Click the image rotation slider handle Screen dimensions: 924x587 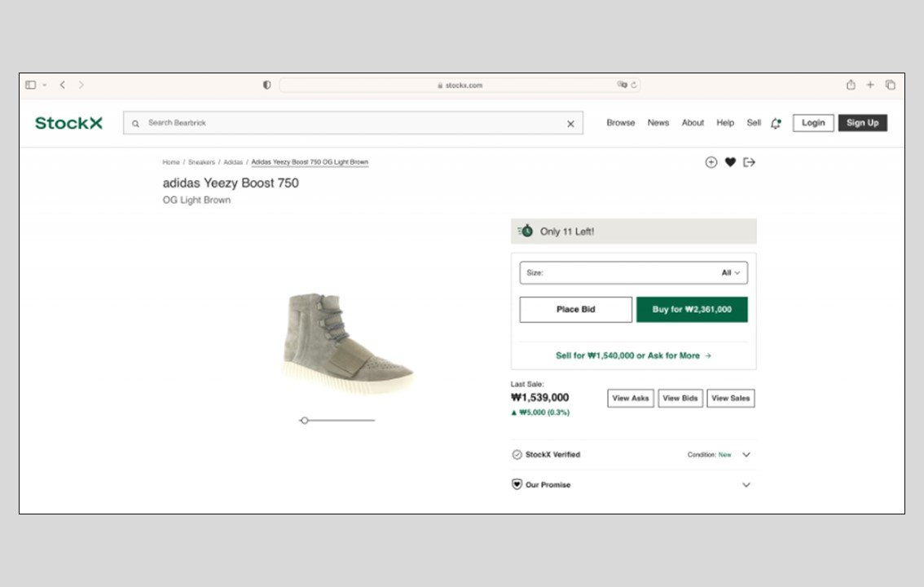(x=304, y=421)
